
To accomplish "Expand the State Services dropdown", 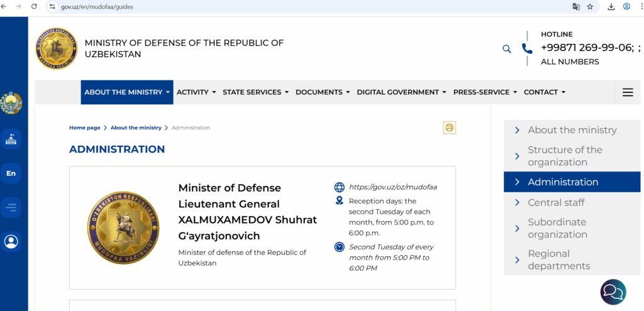I will pos(255,92).
